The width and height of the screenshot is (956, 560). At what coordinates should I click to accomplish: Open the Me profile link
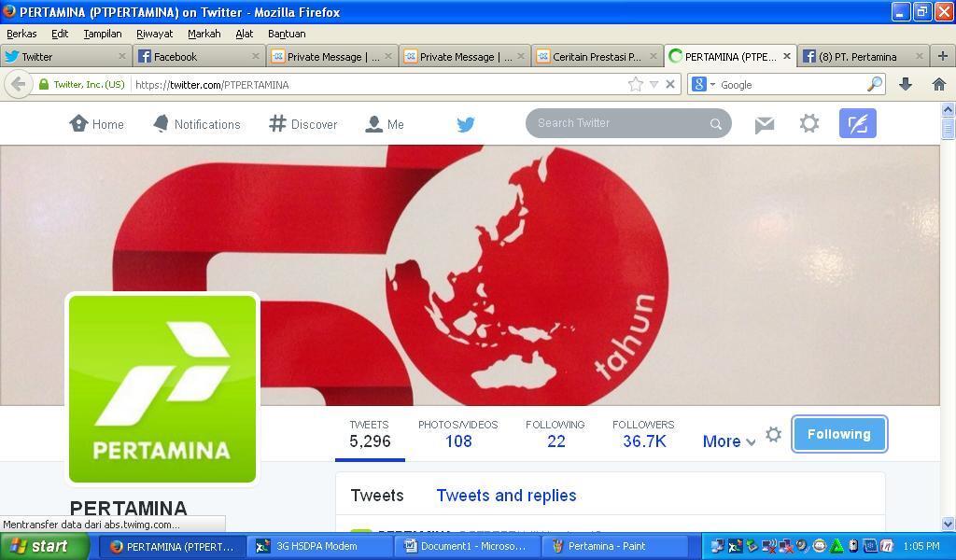(385, 124)
